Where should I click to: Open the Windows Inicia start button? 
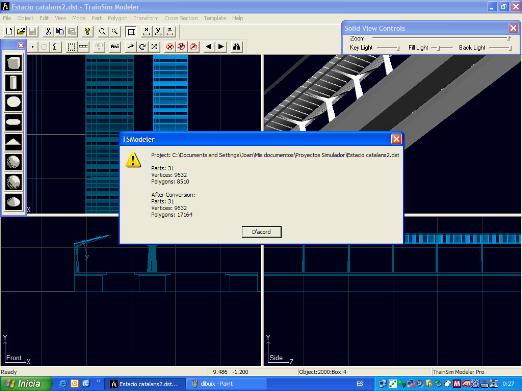click(26, 384)
